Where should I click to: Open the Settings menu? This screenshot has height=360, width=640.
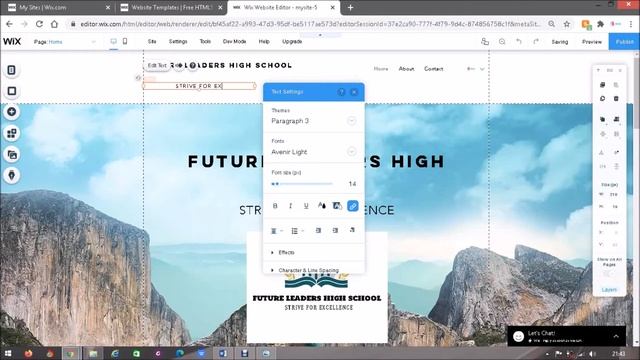click(x=178, y=42)
